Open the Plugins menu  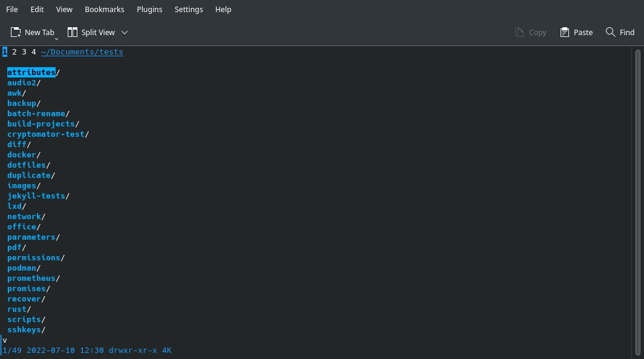149,9
